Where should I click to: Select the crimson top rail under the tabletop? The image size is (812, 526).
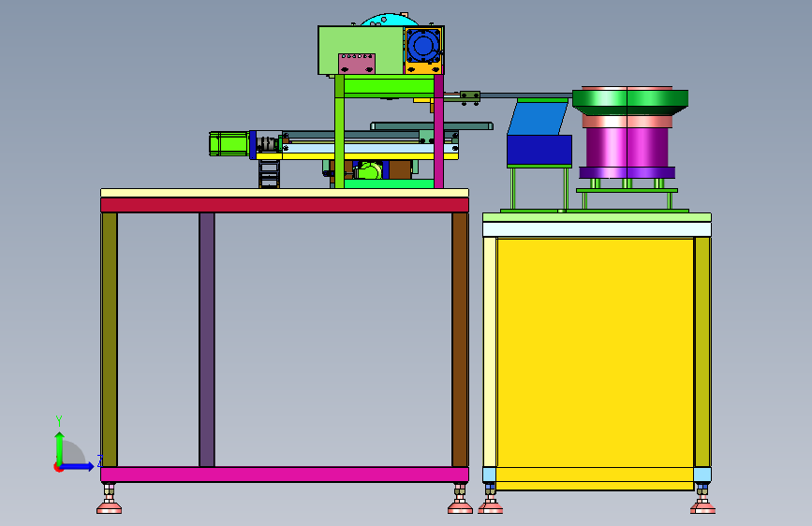[285, 205]
